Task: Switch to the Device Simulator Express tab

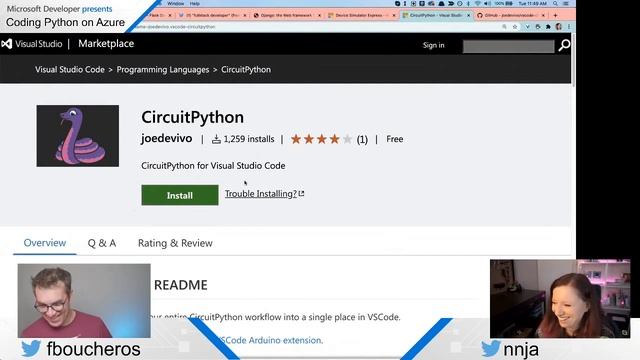Action: pos(361,15)
